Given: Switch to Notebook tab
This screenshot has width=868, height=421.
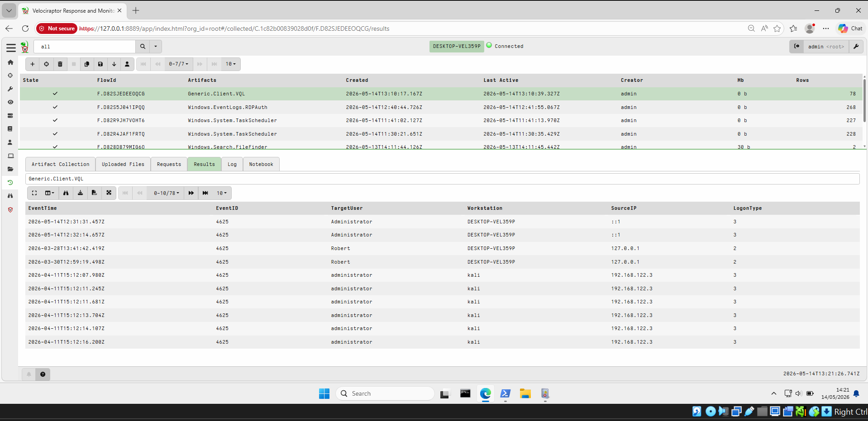Looking at the screenshot, I should [x=261, y=164].
